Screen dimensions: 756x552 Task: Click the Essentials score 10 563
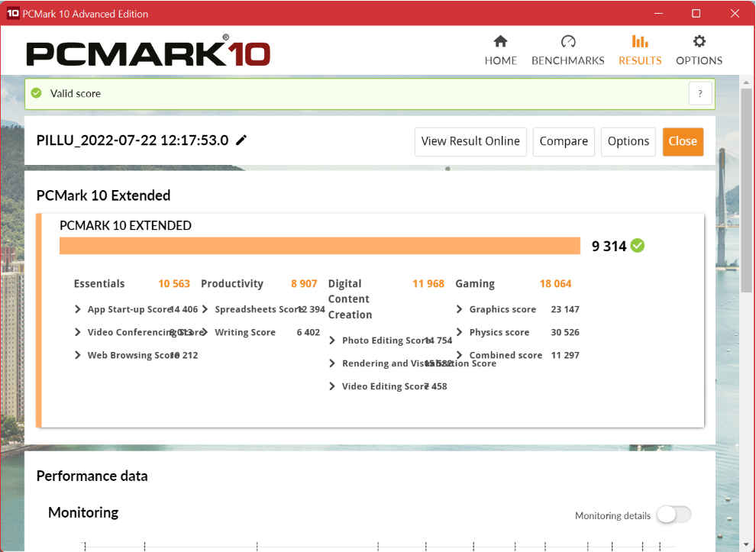click(174, 283)
